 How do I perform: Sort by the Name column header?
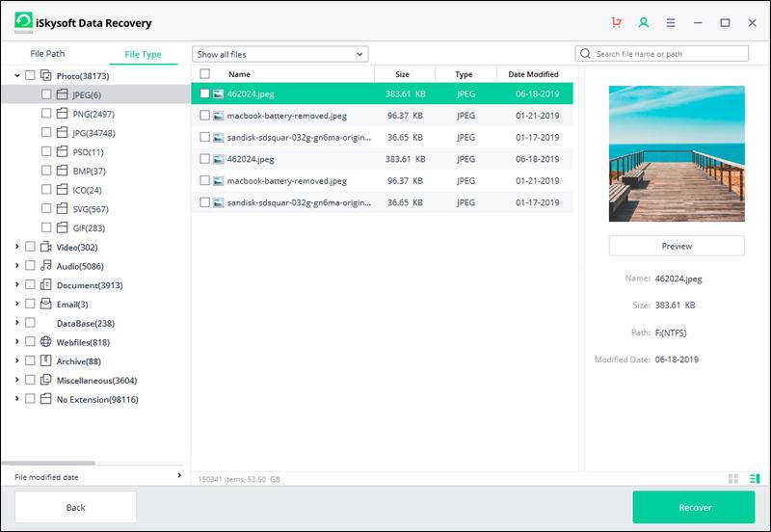[x=239, y=74]
